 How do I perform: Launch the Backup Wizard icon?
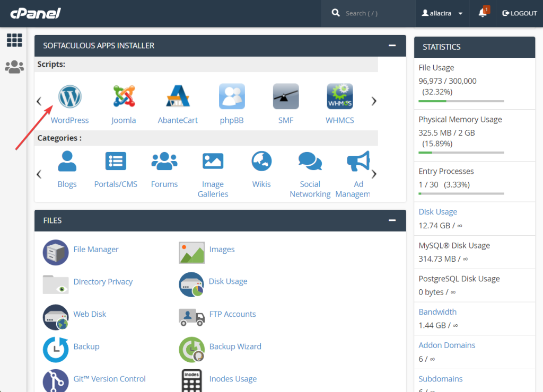pos(191,350)
